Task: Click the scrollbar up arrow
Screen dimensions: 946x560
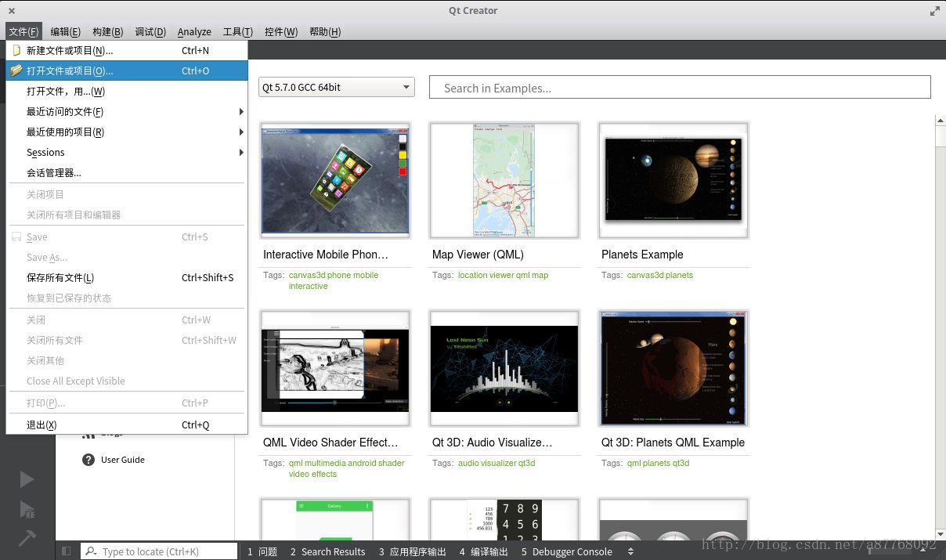Action: tap(941, 120)
